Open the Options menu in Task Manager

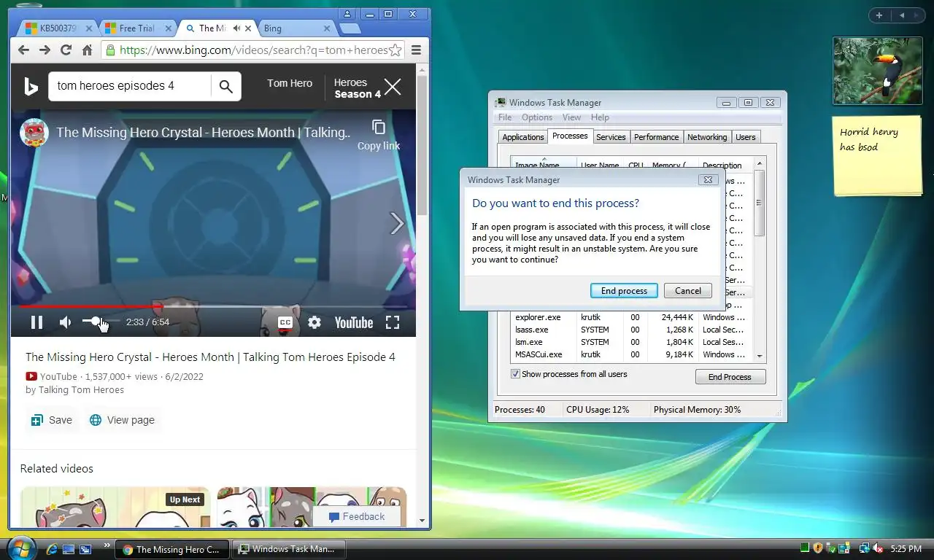(x=537, y=117)
